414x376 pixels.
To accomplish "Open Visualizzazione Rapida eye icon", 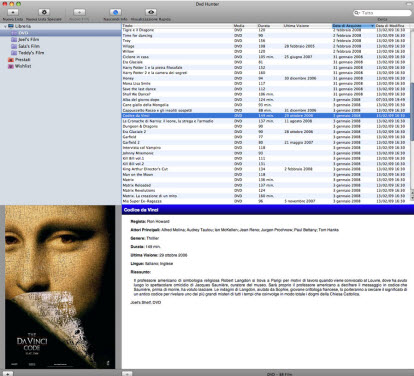I will click(151, 12).
